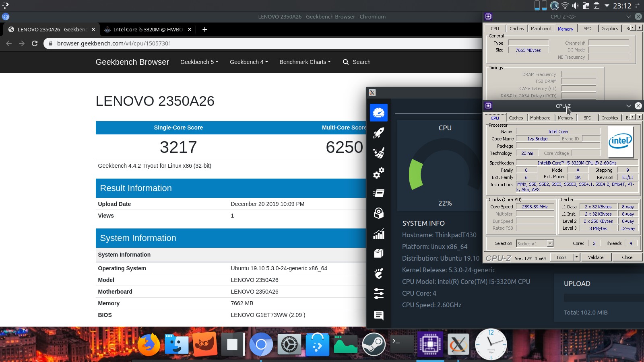This screenshot has height=362, width=644.
Task: Click the Intel logo in CPU-Z
Action: click(620, 142)
